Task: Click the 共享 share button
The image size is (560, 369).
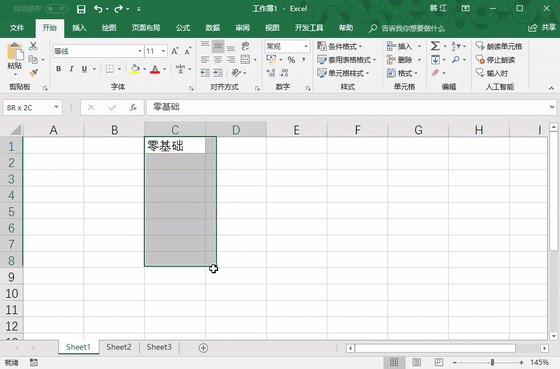Action: click(542, 28)
